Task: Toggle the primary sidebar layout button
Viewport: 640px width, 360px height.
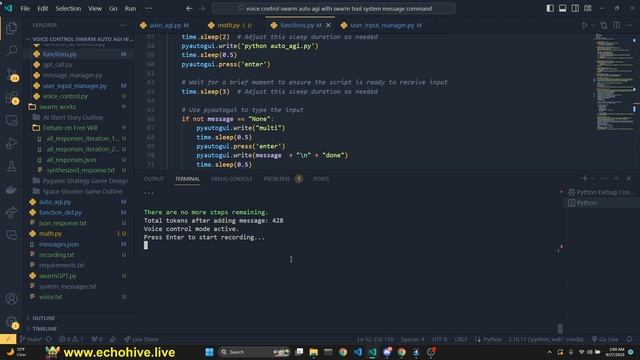Action: tap(550, 8)
